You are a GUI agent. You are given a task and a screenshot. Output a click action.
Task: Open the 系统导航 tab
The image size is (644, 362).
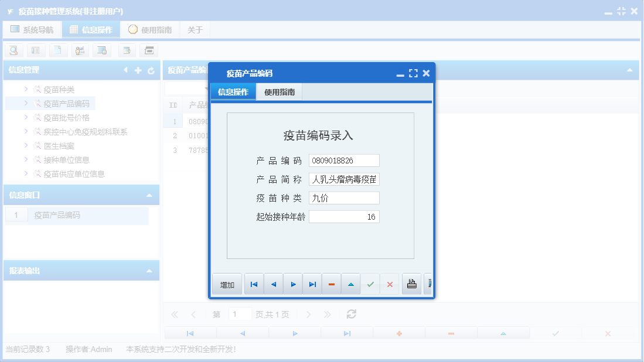(x=32, y=29)
